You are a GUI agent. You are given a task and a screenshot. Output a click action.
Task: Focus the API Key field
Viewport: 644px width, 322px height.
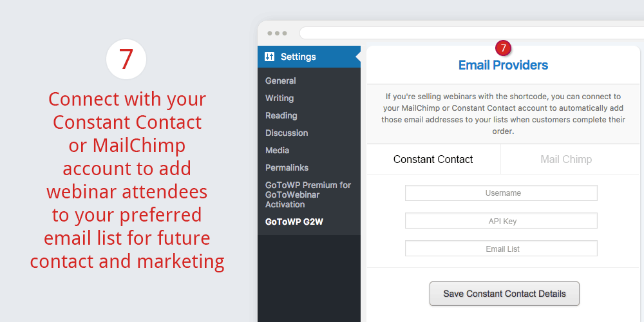(x=501, y=221)
